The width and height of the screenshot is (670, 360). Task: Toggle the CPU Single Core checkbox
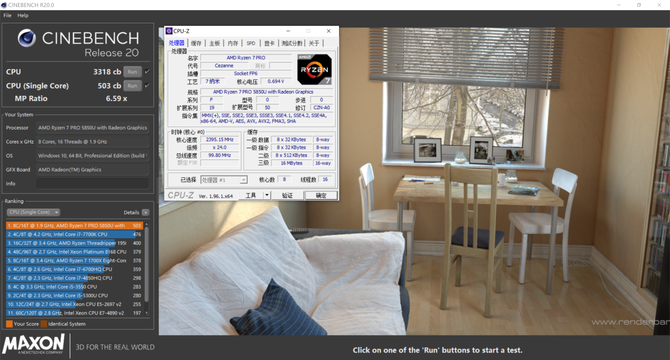tap(147, 85)
